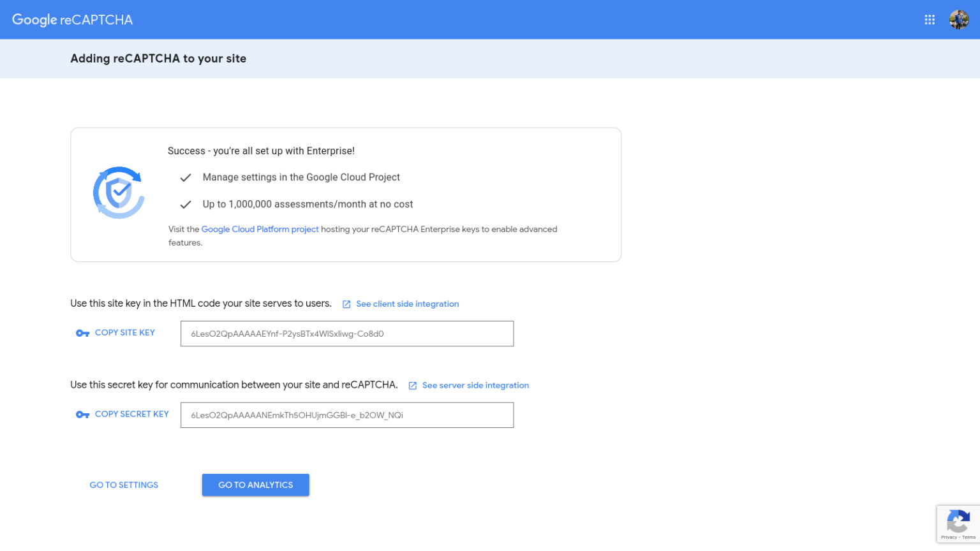
Task: Select the secret key text field
Action: tap(347, 415)
